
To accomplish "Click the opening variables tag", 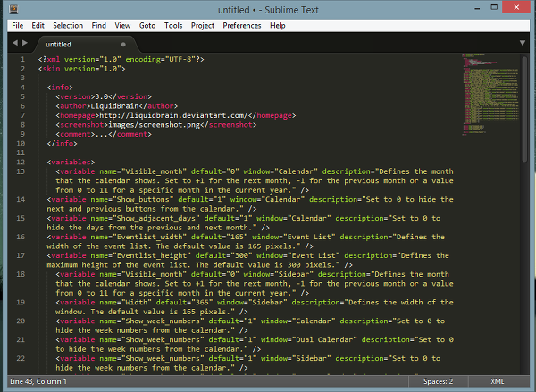I will [71, 163].
